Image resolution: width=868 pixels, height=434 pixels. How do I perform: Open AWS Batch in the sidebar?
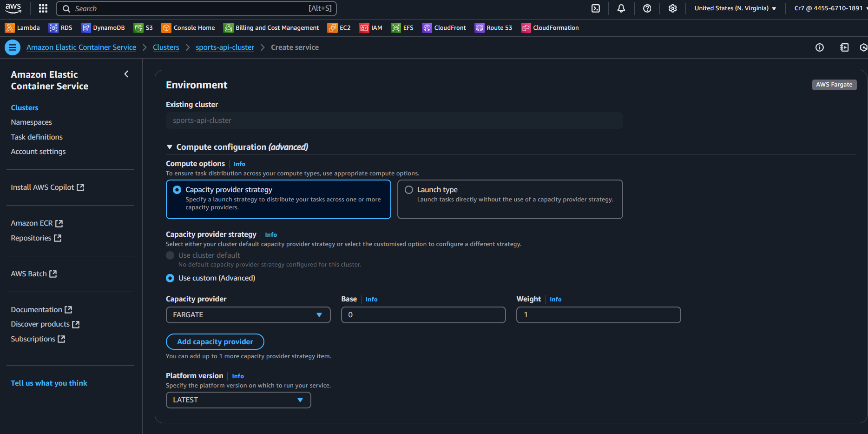tap(34, 274)
